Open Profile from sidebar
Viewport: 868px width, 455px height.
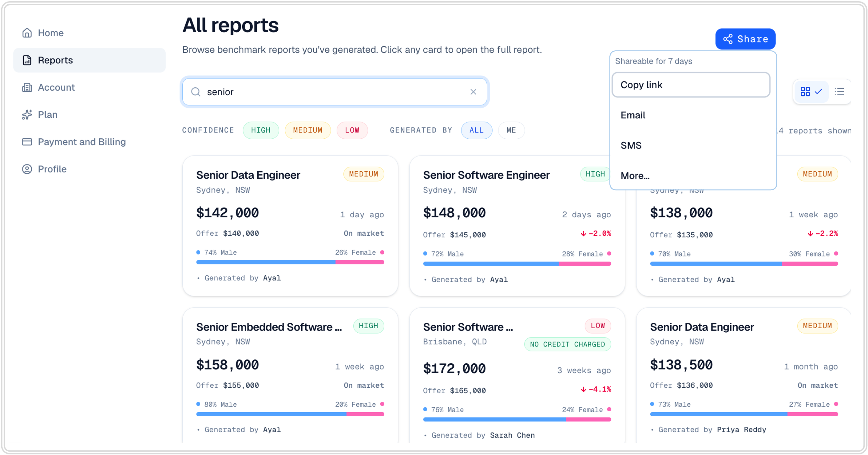[x=89, y=169]
